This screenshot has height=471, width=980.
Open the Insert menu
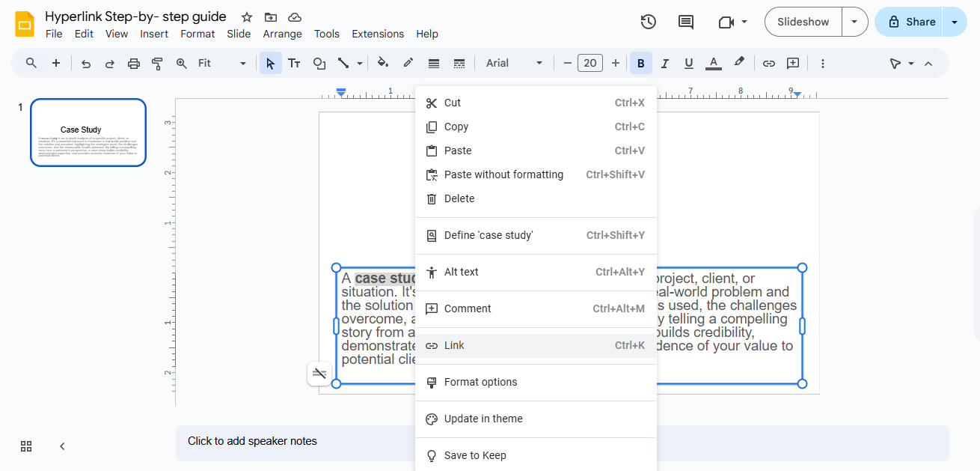(x=154, y=34)
